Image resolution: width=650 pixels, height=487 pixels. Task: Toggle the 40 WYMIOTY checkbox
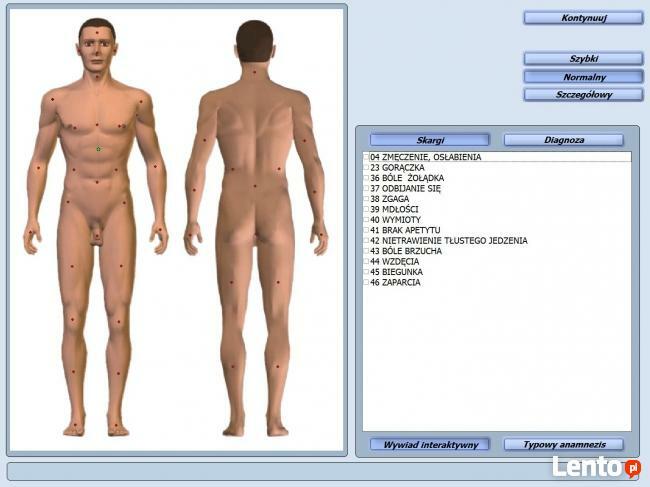[x=367, y=220]
